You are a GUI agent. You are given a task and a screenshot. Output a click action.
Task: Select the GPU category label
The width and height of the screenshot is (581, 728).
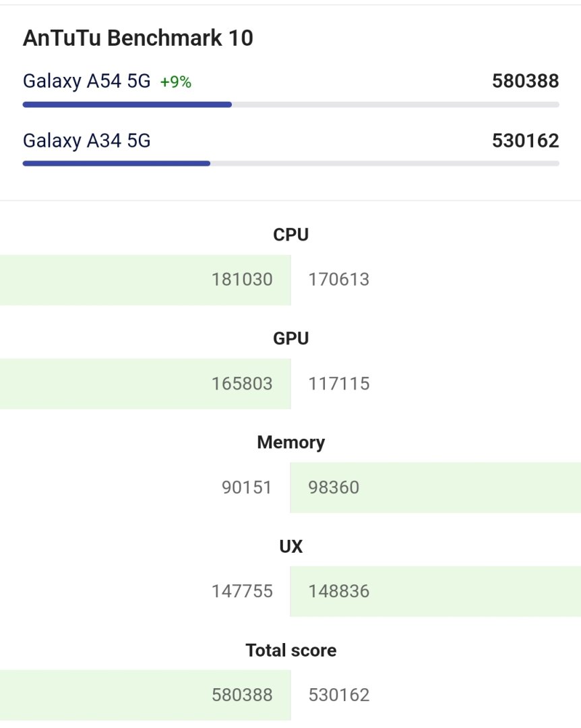(x=290, y=338)
